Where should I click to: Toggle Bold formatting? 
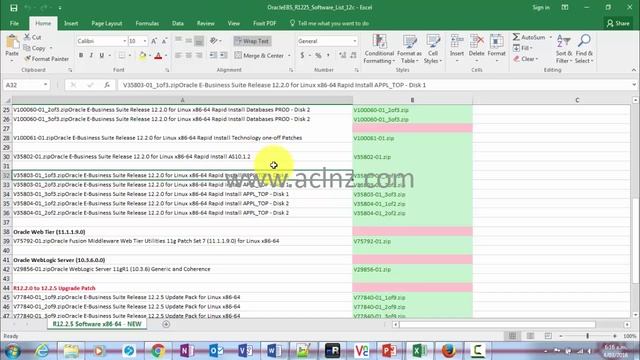tap(81, 55)
